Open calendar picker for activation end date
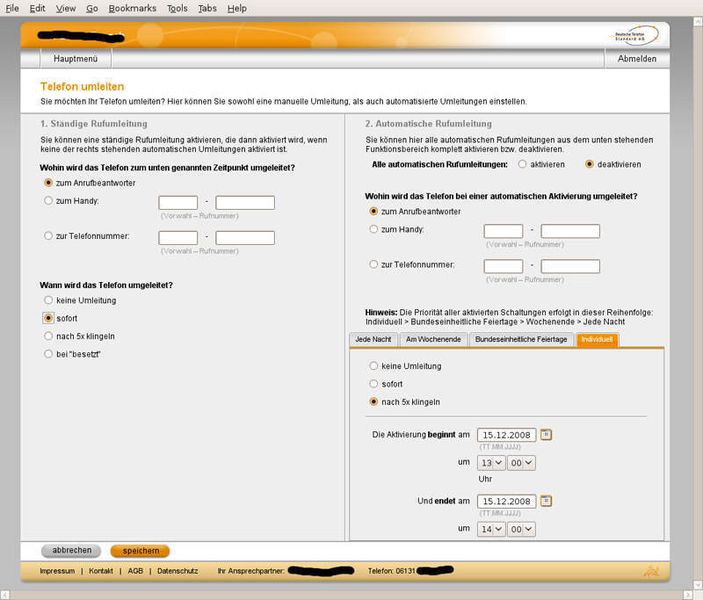Image resolution: width=703 pixels, height=600 pixels. click(x=546, y=501)
